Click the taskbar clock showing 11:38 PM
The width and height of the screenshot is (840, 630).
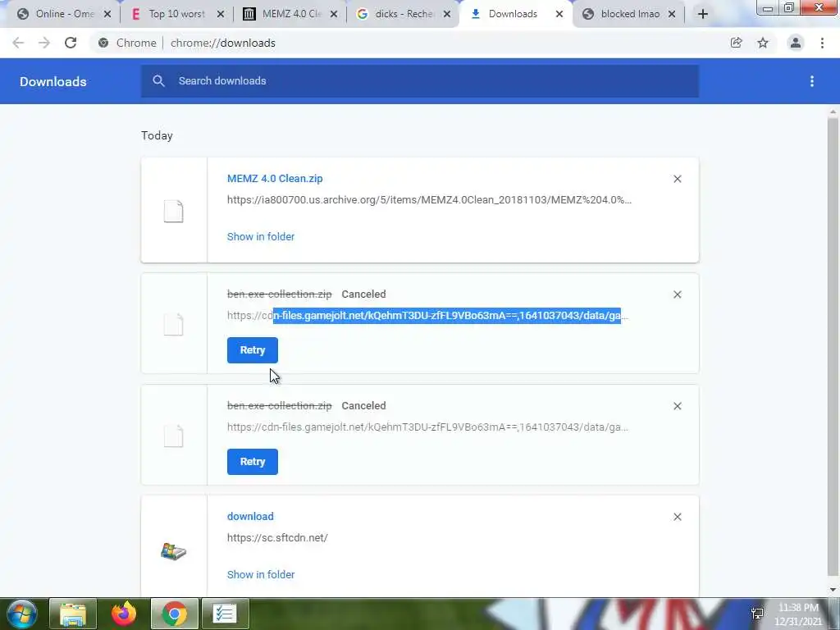click(x=798, y=614)
